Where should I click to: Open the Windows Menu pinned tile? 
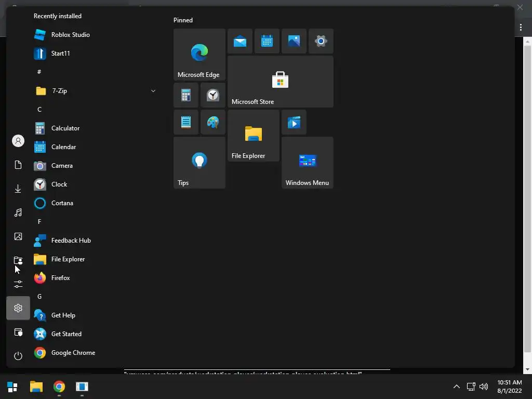click(x=308, y=163)
